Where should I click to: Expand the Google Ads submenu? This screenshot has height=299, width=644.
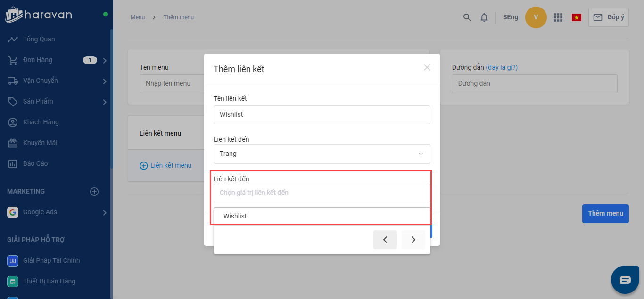pos(105,213)
